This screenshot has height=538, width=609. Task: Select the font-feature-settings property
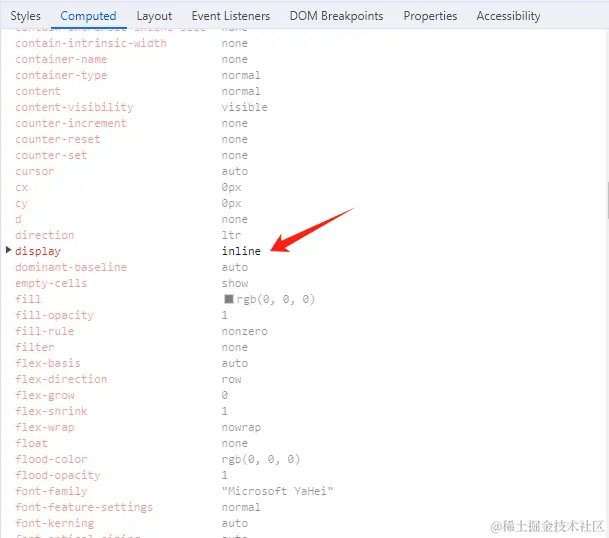84,507
